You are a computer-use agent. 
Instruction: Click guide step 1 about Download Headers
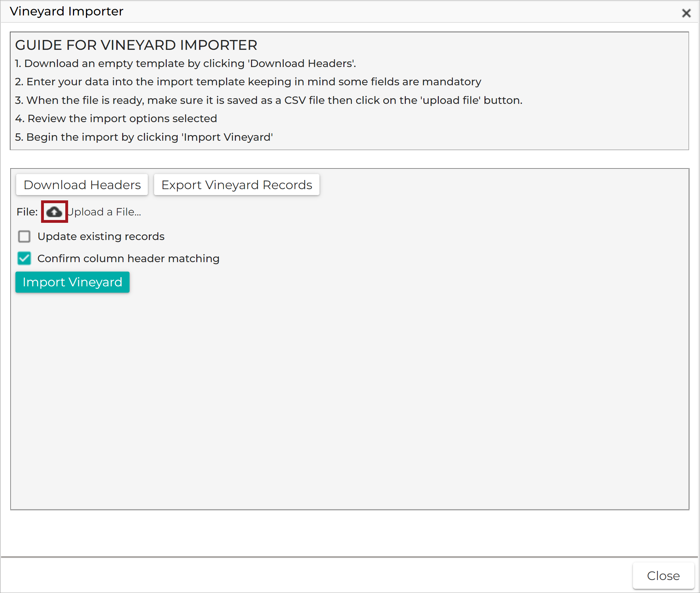click(185, 64)
